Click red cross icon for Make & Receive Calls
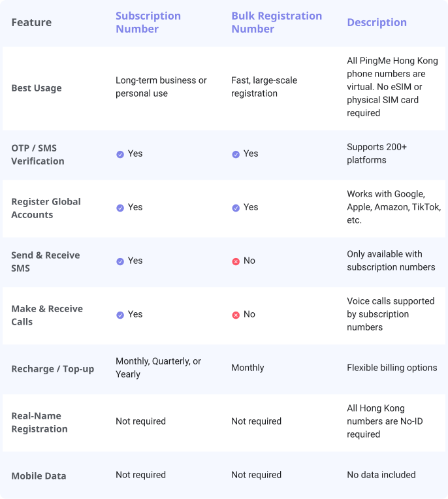448x499 pixels. [x=236, y=315]
